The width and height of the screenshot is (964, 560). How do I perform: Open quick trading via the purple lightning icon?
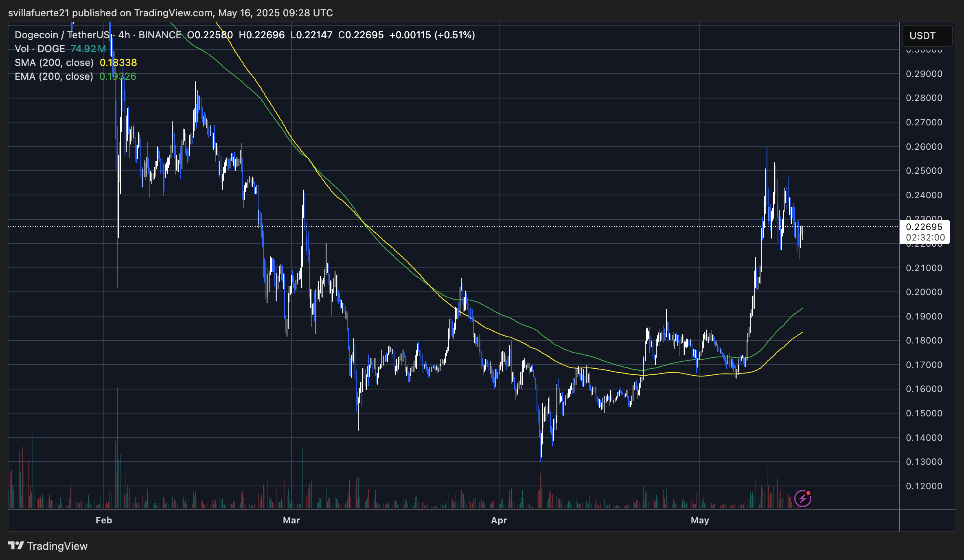(803, 497)
